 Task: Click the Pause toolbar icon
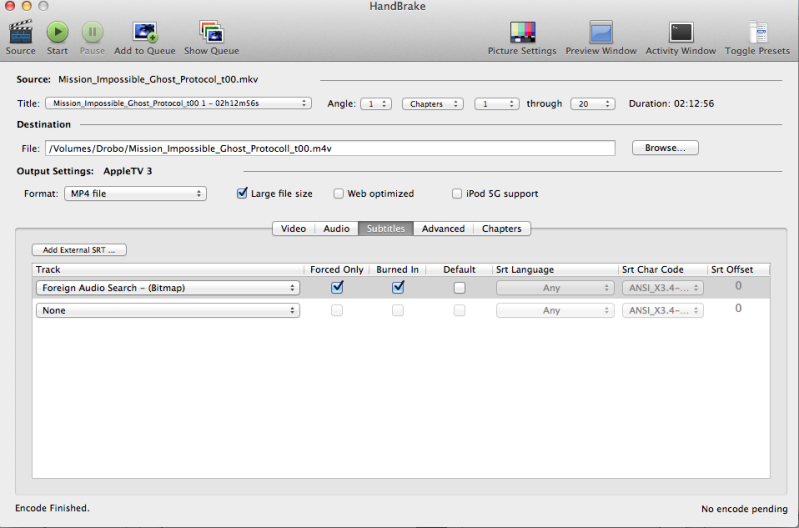pos(92,32)
